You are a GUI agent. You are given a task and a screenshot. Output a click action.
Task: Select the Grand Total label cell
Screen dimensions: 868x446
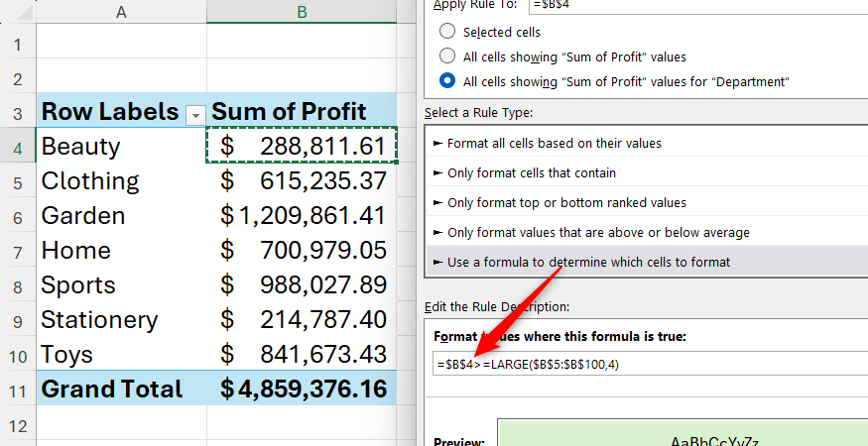click(x=121, y=389)
